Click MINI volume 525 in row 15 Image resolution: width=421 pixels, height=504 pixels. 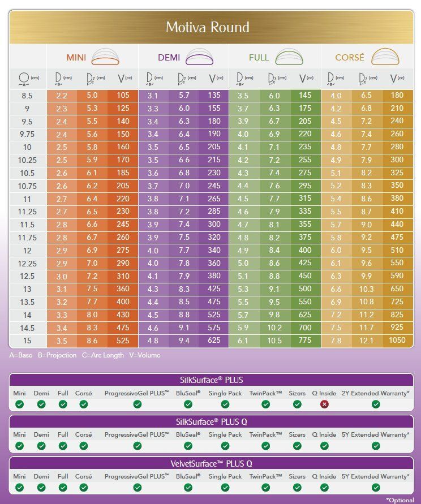pos(123,341)
